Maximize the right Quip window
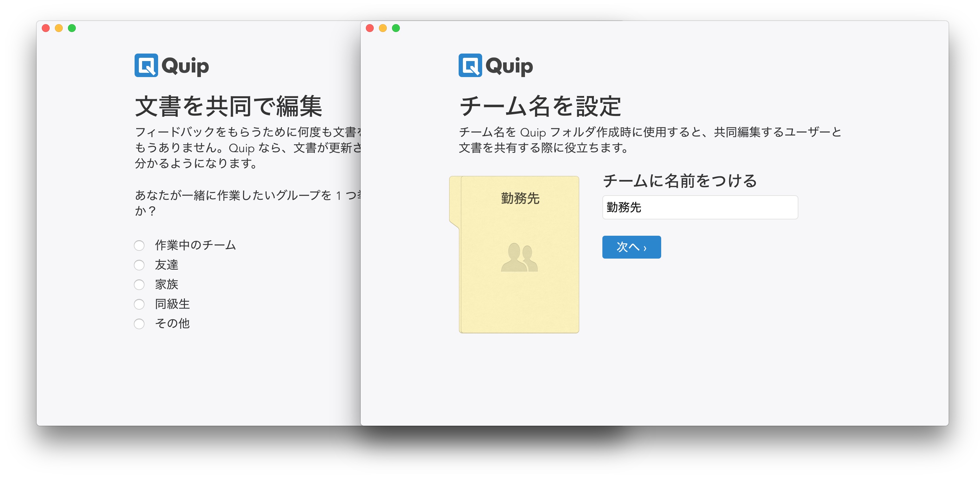The height and width of the screenshot is (478, 980). (396, 28)
